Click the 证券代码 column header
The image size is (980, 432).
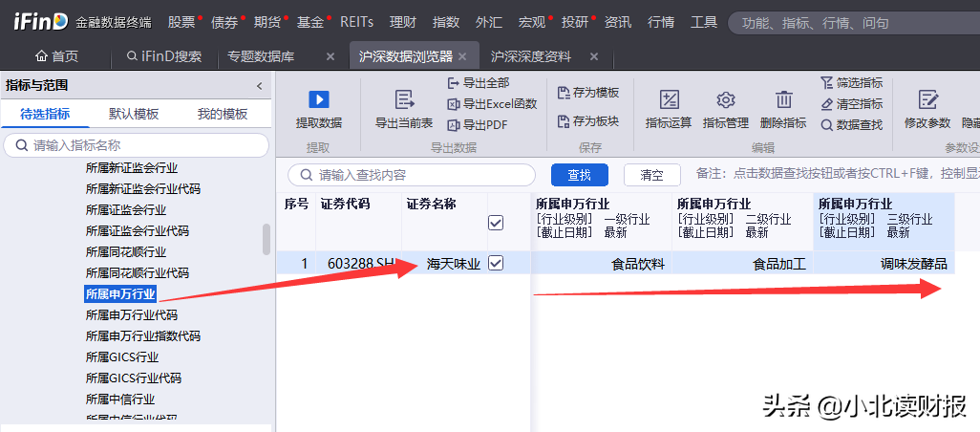click(x=359, y=221)
